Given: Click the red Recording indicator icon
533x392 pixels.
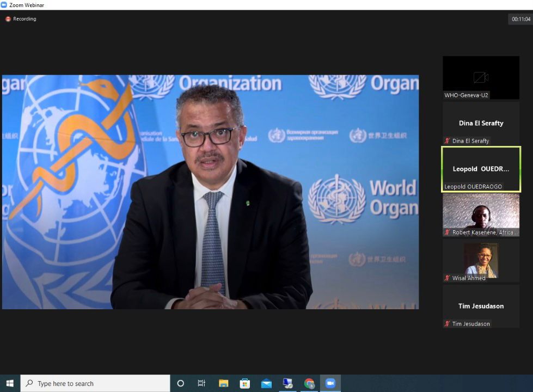Looking at the screenshot, I should click(x=8, y=19).
